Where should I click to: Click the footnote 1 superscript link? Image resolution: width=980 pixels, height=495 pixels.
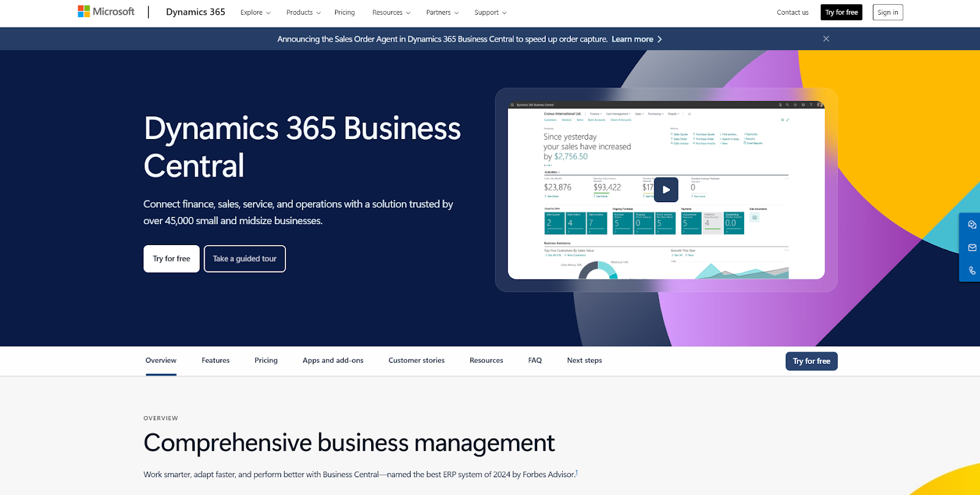[x=576, y=472]
